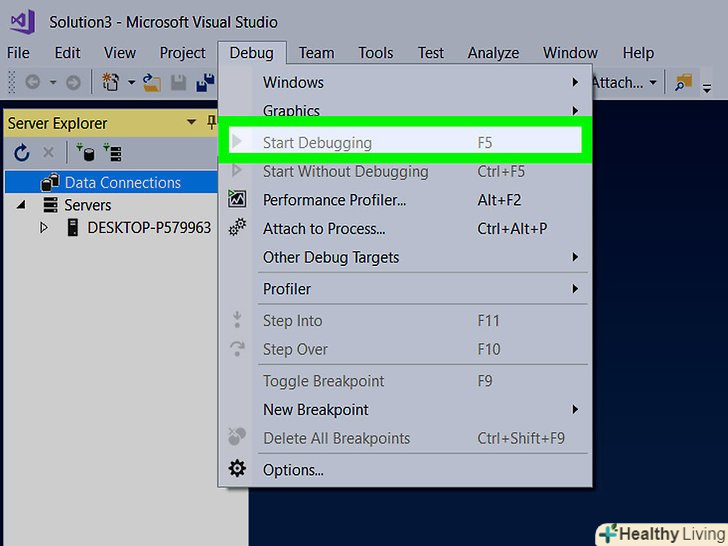
Task: Collapse the Servers tree node
Action: [22, 205]
